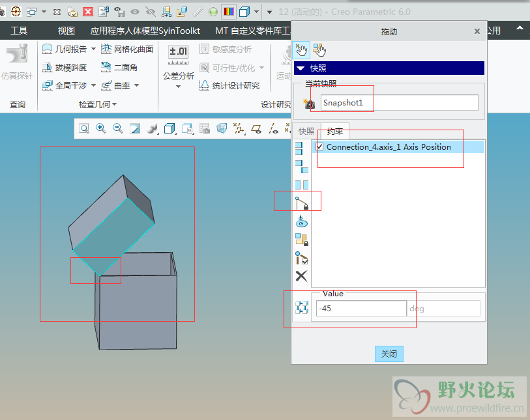Expand the 几何报告 dropdown arrow
The image size is (530, 420).
coord(93,49)
